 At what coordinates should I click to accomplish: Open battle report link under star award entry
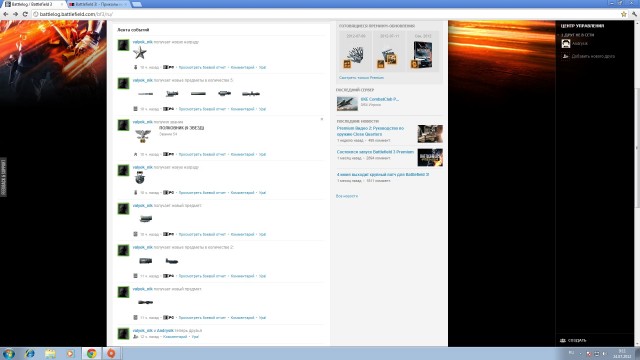(202, 67)
